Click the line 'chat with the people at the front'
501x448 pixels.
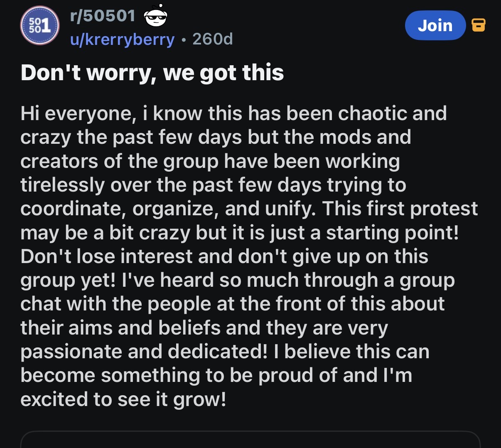coord(233,304)
